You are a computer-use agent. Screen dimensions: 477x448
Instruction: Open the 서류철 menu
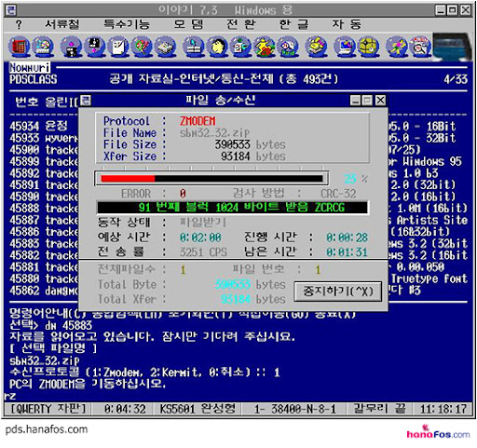click(62, 24)
